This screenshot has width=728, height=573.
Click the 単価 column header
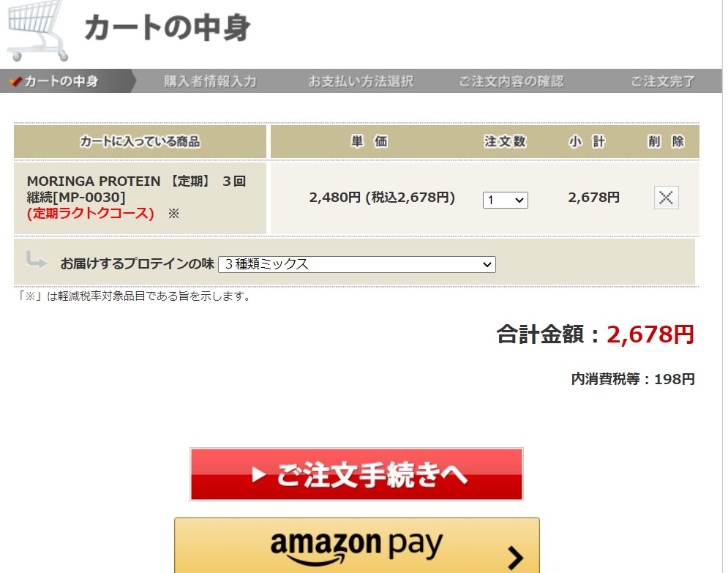pos(369,141)
